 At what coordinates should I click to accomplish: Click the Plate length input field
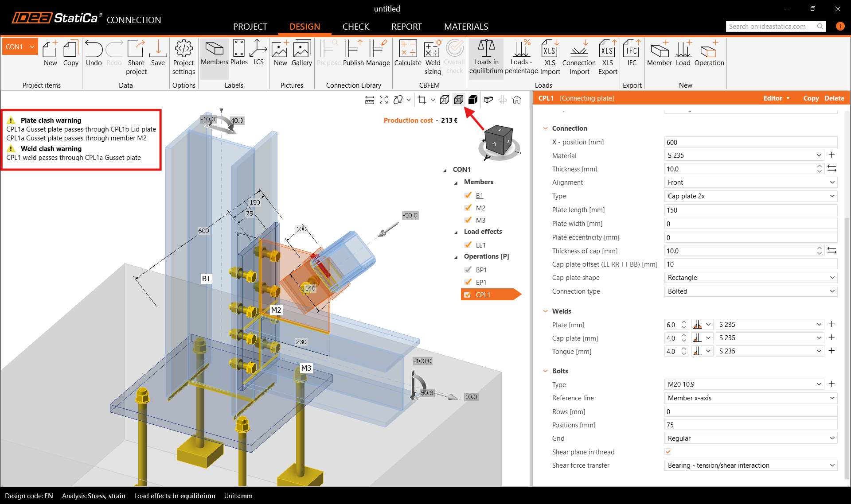point(750,210)
